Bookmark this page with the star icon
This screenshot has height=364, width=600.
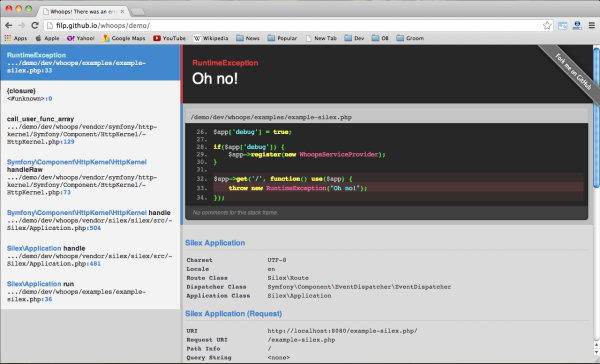point(547,26)
